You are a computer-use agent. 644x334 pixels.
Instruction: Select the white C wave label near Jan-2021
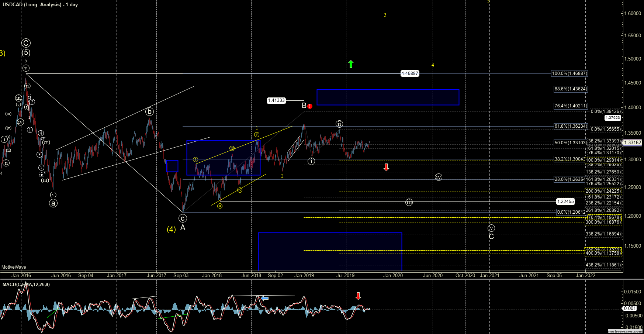491,237
